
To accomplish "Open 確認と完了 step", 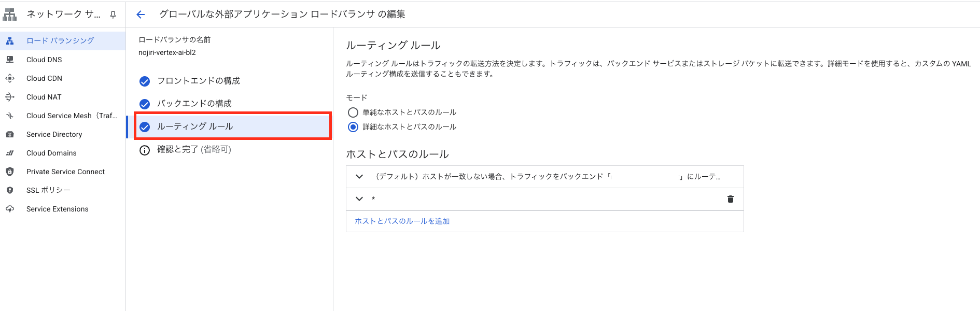I will point(194,150).
